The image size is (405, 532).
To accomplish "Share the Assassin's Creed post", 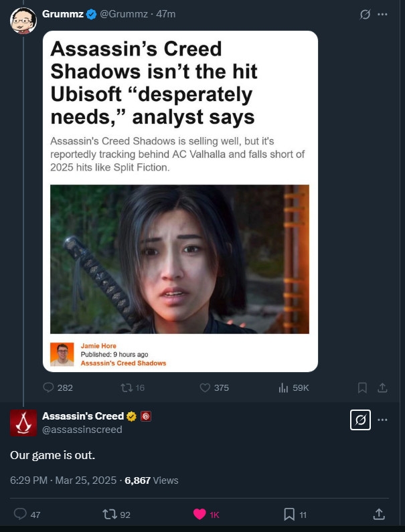I will click(379, 514).
